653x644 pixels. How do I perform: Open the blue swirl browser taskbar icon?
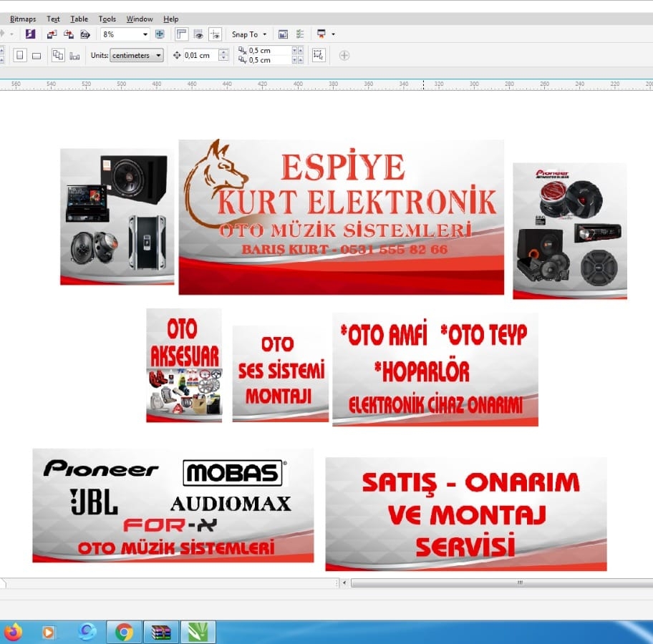pos(87,633)
